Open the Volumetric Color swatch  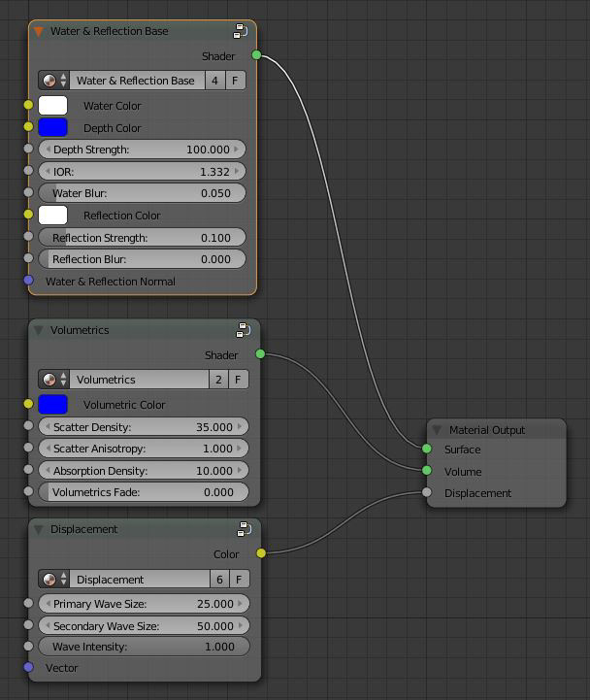pos(52,404)
